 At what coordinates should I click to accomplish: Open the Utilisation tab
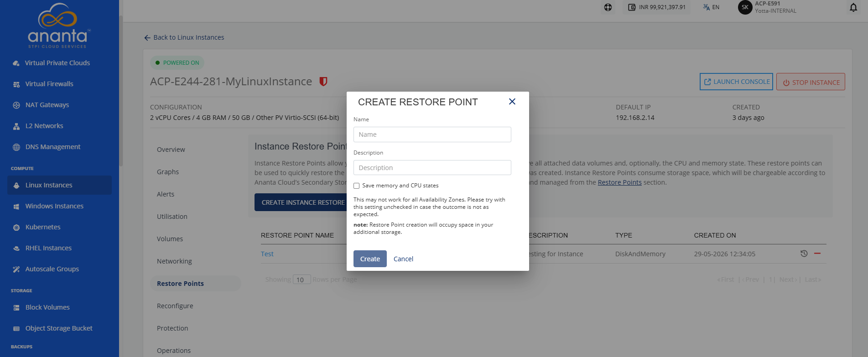coord(172,217)
